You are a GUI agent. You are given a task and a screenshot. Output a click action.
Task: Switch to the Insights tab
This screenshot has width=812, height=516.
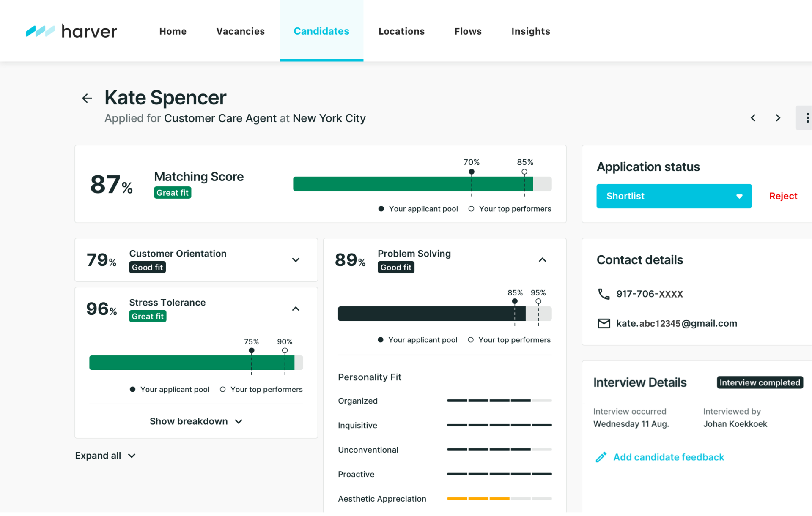530,31
